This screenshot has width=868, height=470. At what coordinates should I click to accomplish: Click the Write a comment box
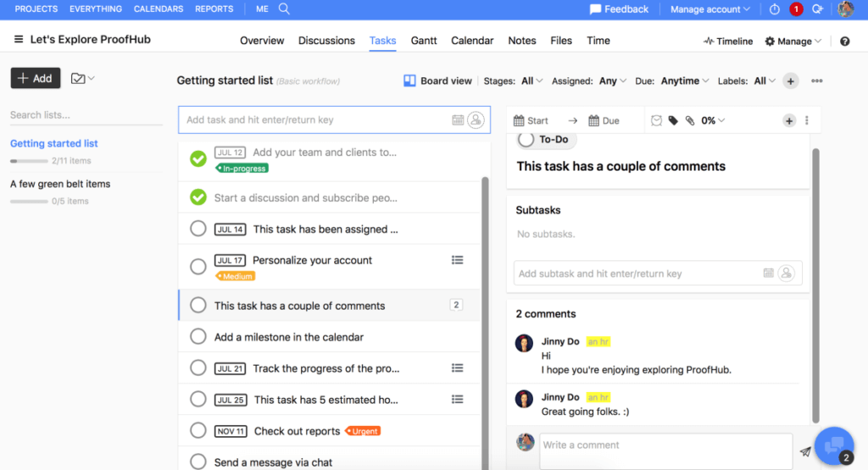tap(666, 451)
